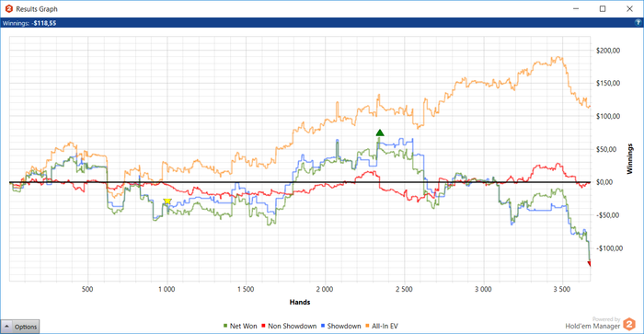Click the Hands axis title
This screenshot has width=644, height=334.
click(300, 302)
